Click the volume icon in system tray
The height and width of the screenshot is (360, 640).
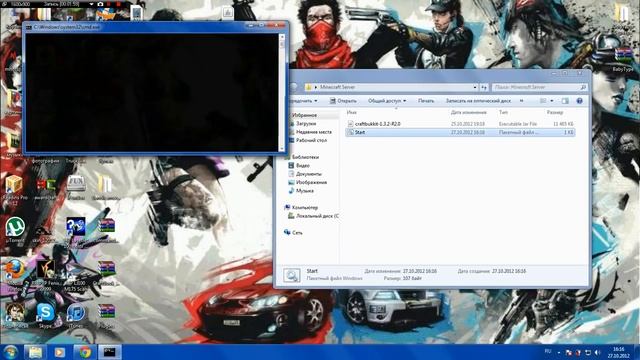pos(598,352)
